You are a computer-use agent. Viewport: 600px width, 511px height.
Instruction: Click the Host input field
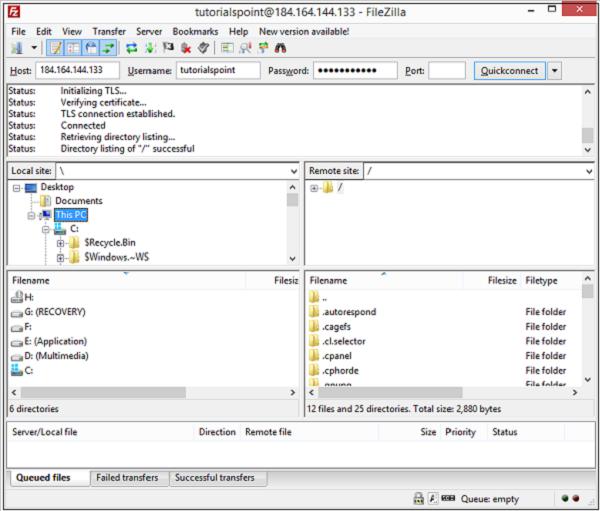click(x=77, y=70)
